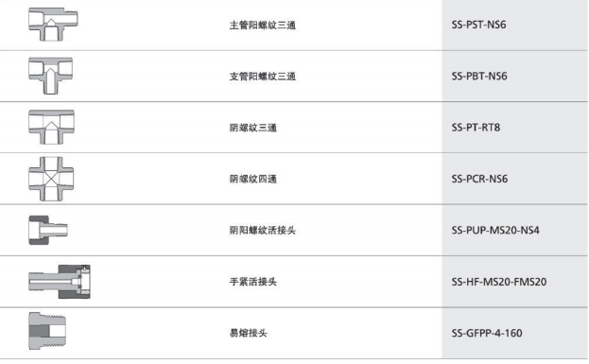Click the 支管阳螺纹三通 tee fitting diagram
Viewport: 589px width, 364px height.
point(51,76)
